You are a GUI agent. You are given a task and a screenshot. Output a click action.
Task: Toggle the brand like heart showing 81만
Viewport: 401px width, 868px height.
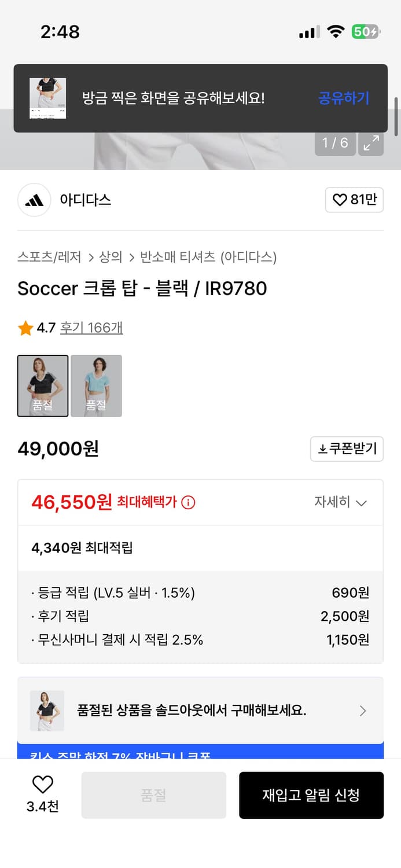click(x=354, y=199)
